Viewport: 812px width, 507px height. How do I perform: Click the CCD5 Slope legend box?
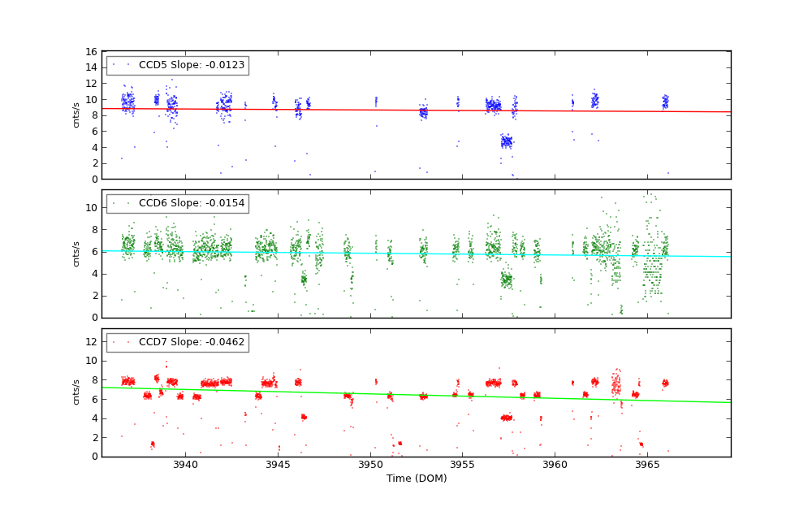pos(177,65)
